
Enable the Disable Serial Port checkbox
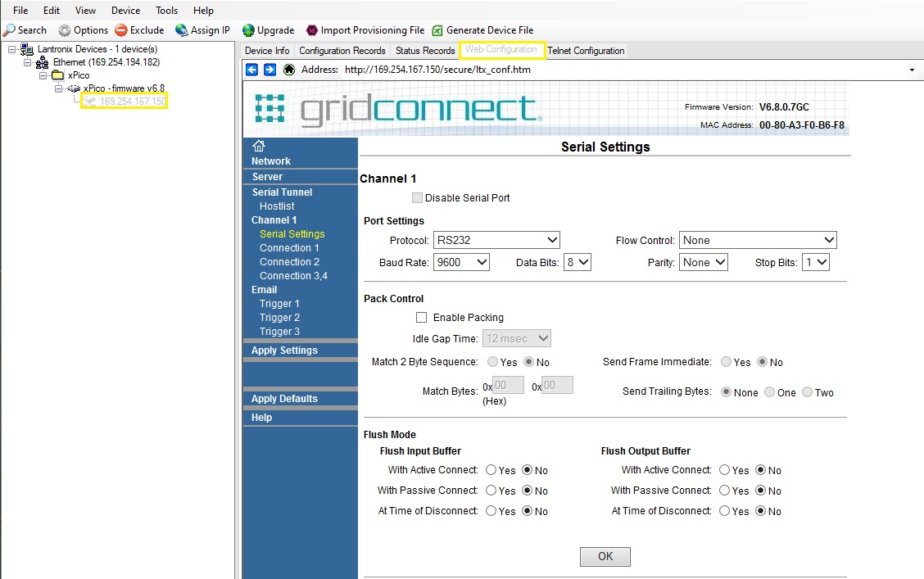click(x=417, y=197)
